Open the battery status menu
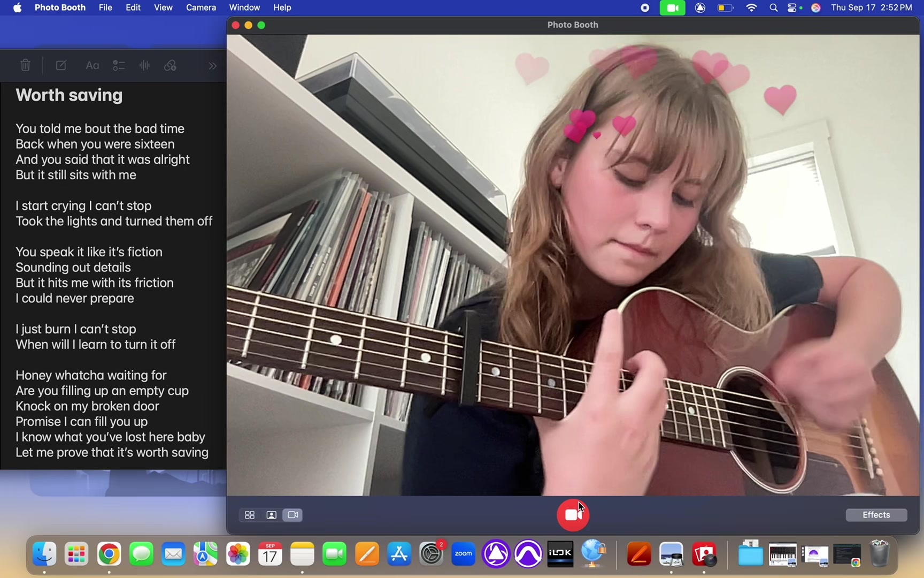The height and width of the screenshot is (578, 924). point(725,7)
